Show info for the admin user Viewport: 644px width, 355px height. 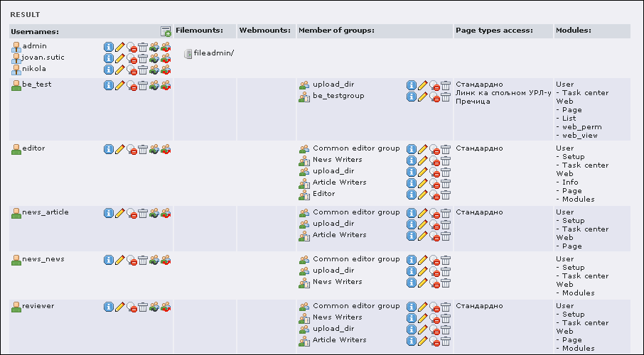109,47
